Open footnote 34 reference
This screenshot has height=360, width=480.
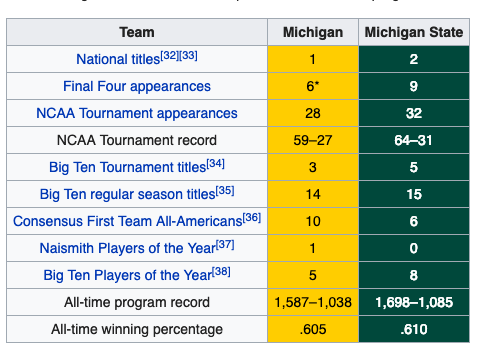point(216,163)
